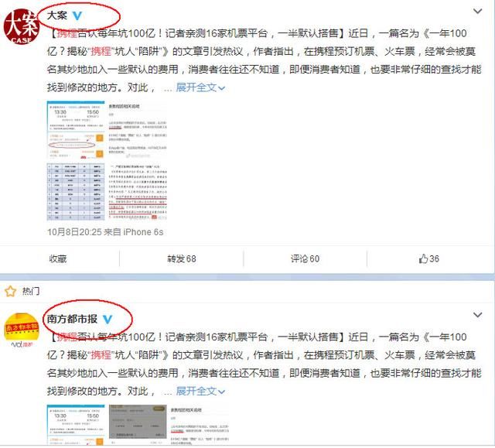Click the 热门 label

(x=31, y=291)
